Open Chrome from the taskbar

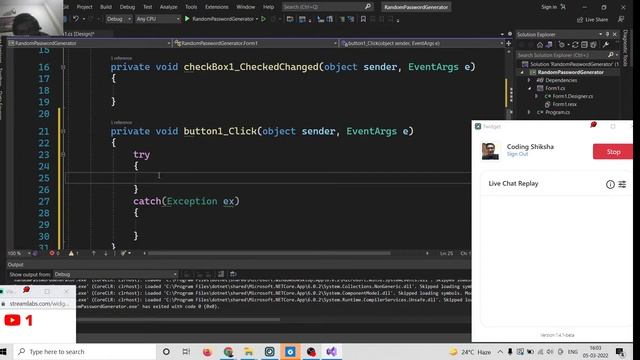[228, 351]
